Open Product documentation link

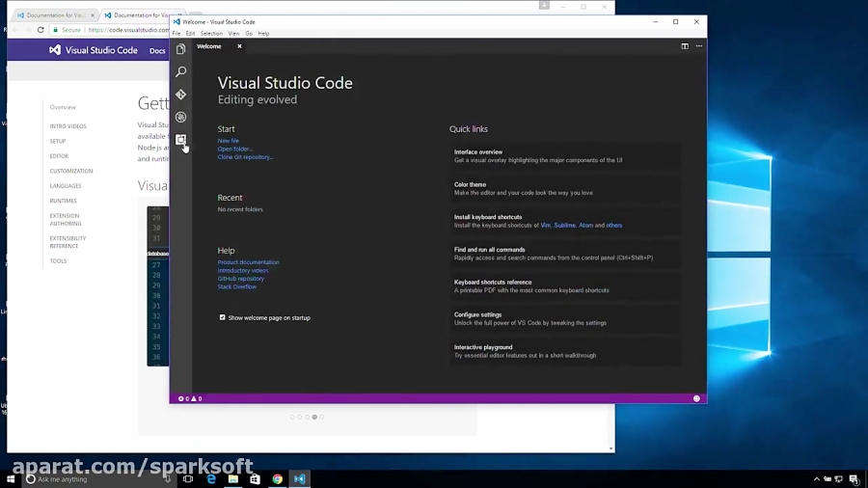tap(249, 262)
